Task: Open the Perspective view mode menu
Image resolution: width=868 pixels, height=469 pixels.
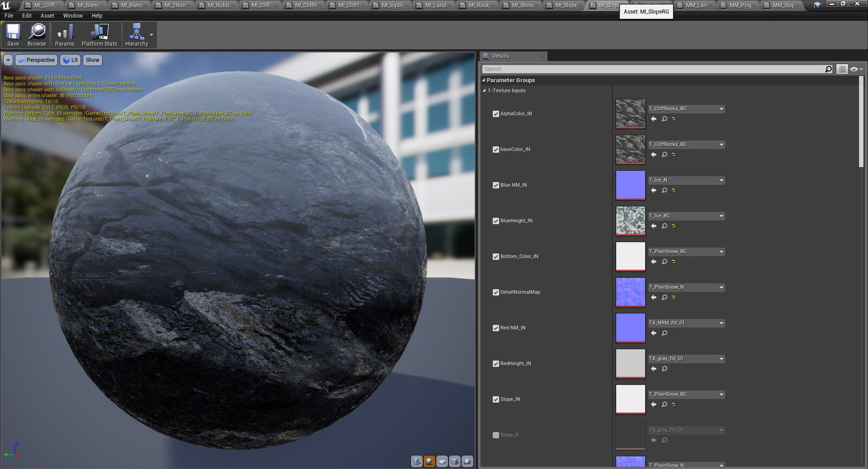Action: point(36,60)
